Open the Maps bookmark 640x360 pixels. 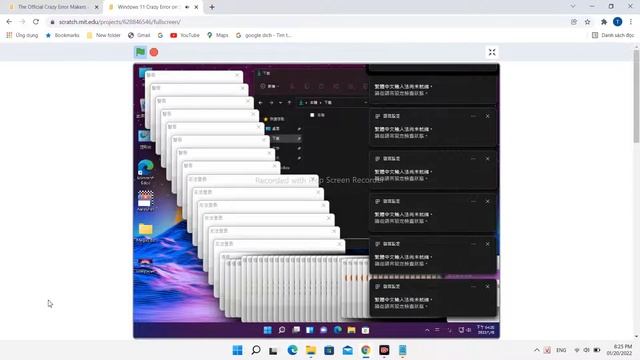218,36
